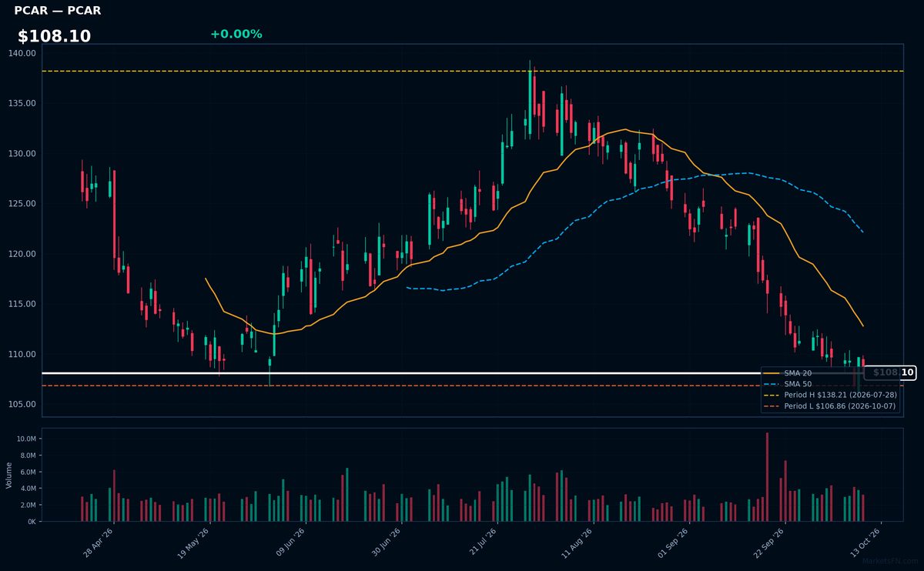924x571 pixels.
Task: Click the tallest red volume bar
Action: click(767, 477)
